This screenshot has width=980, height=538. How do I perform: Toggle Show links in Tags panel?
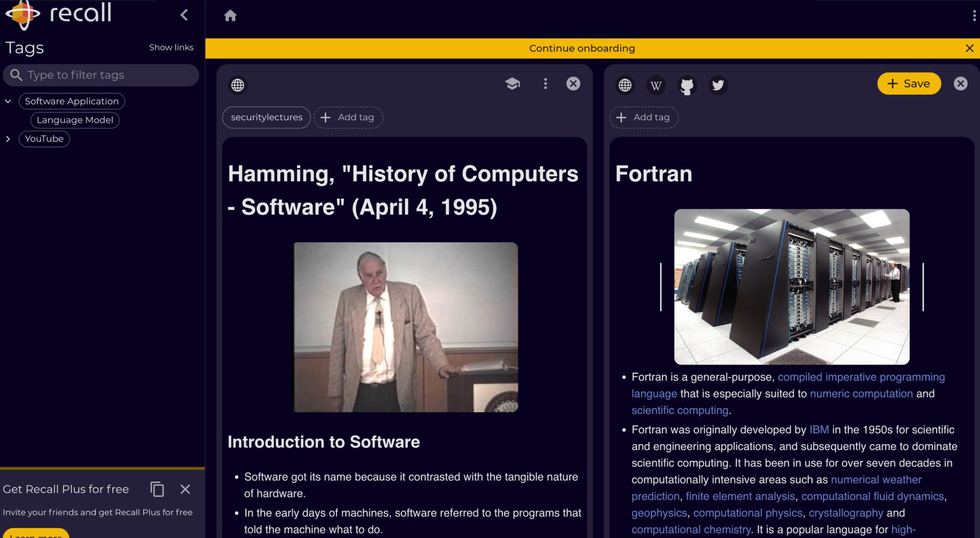171,48
